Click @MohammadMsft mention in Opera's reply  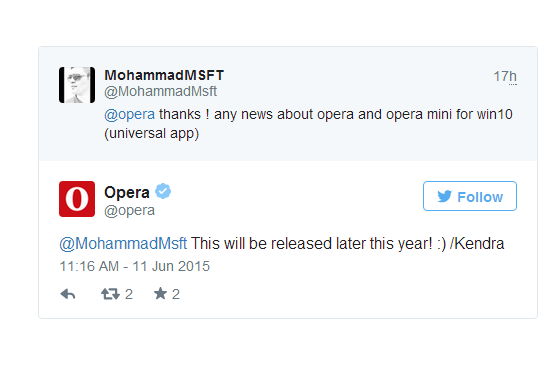click(123, 244)
